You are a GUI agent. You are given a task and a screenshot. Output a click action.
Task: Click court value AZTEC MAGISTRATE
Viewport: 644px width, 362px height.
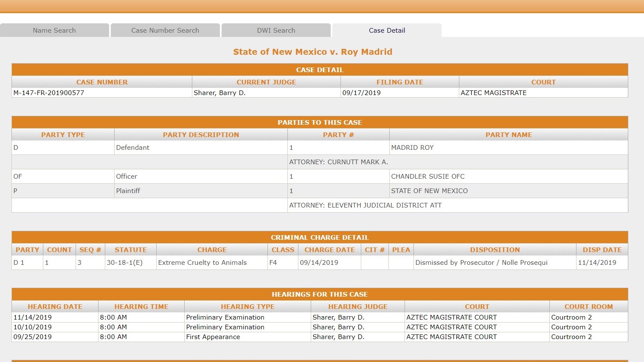pos(493,93)
